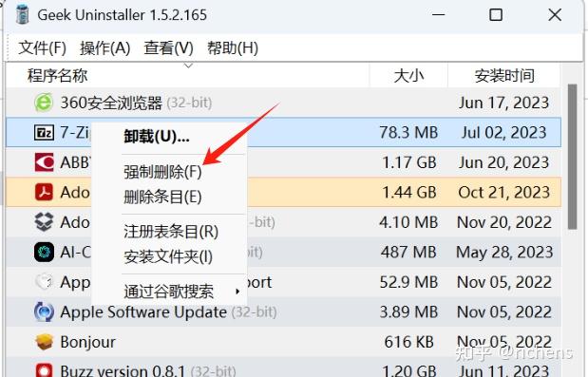Click the 4.10 MB size cell
Viewport: 588px width, 377px height.
(x=408, y=222)
